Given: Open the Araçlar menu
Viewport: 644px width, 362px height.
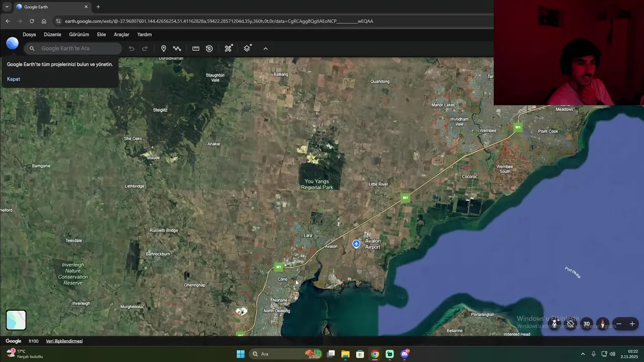Looking at the screenshot, I should [x=122, y=35].
